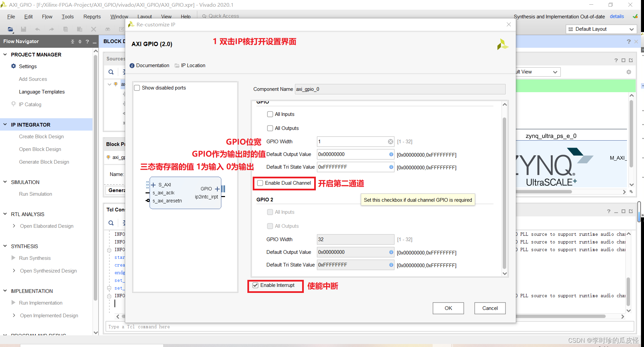Viewport: 644px width, 347px height.
Task: Click the maximize icon in diagram panel
Action: (623, 60)
